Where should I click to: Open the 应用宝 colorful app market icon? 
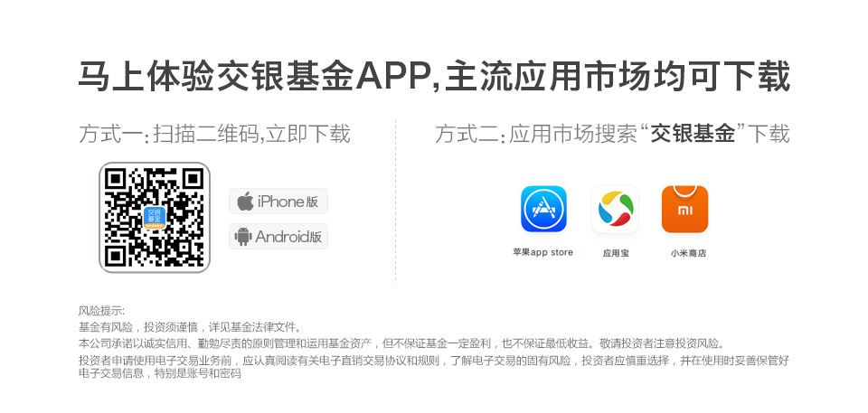pos(615,209)
